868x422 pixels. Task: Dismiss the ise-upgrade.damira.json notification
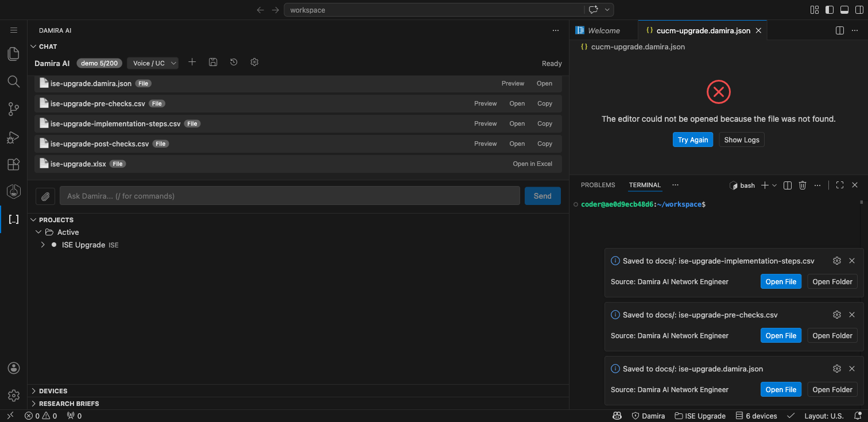point(852,369)
